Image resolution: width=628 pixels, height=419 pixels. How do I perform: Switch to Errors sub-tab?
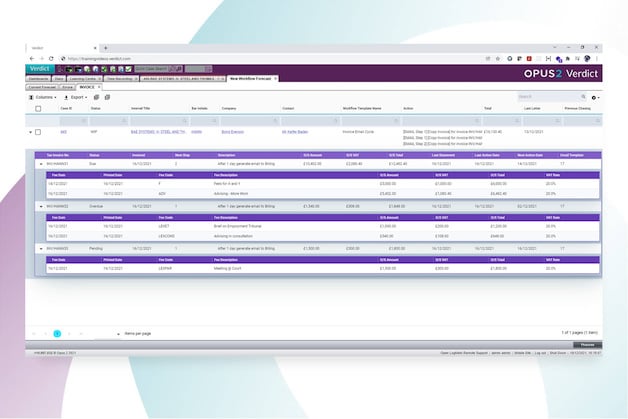click(67, 87)
